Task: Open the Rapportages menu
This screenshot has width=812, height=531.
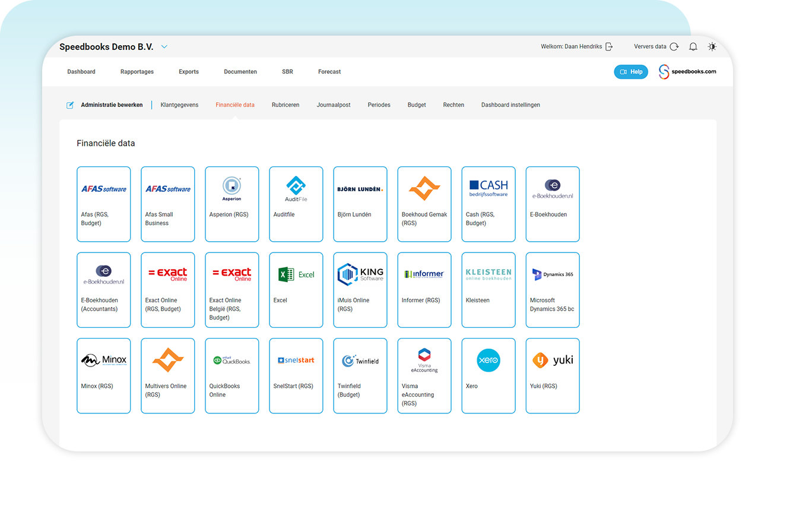Action: point(137,72)
